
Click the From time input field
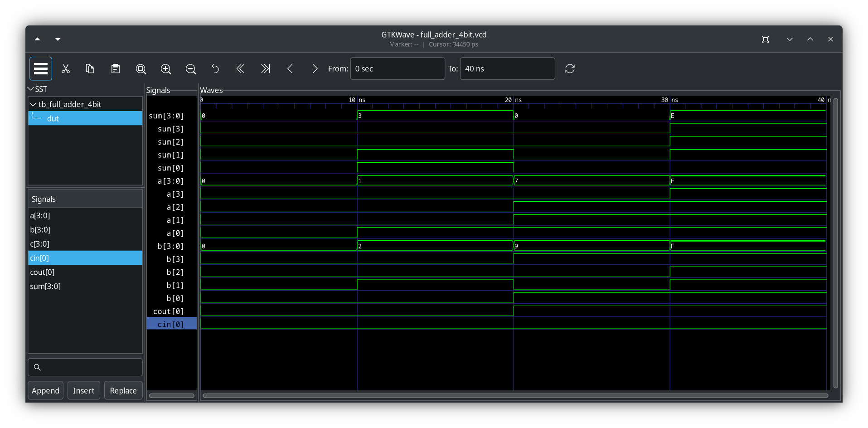[398, 68]
